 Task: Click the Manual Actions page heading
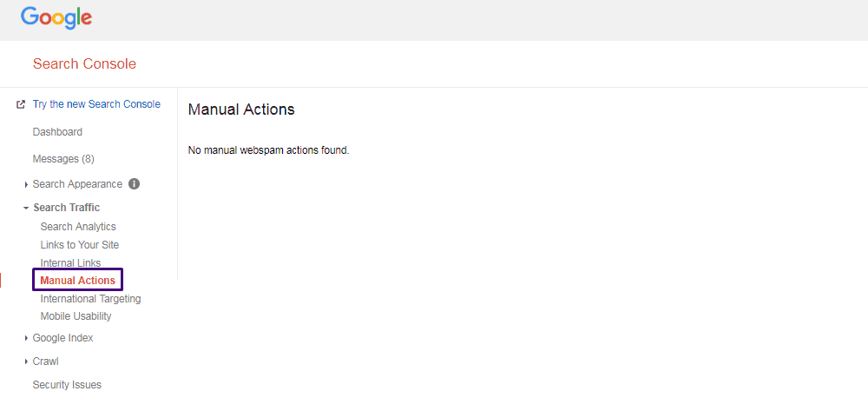click(241, 109)
